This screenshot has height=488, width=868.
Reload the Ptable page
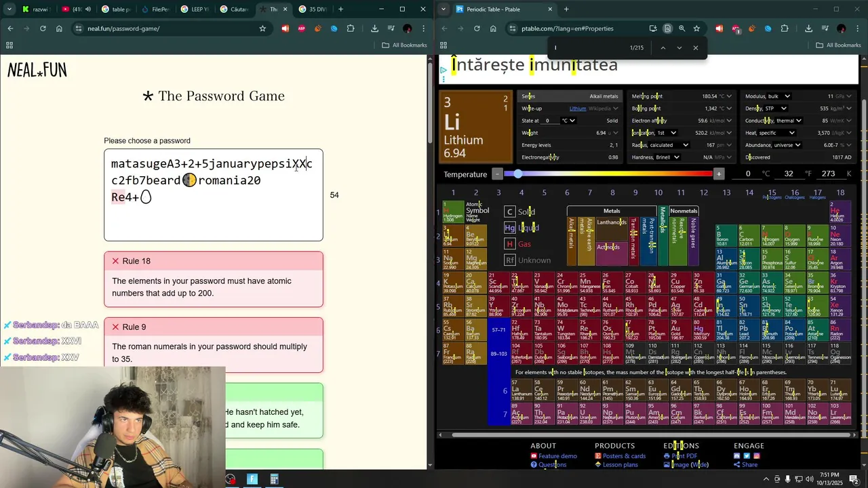477,28
